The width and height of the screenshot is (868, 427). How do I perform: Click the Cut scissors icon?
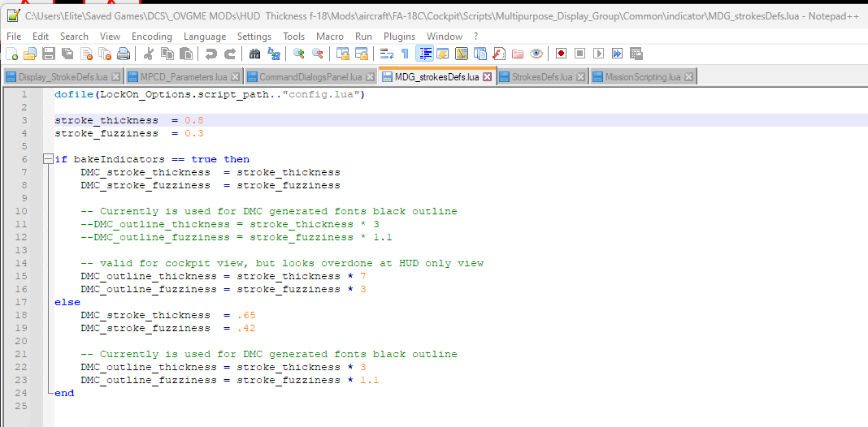(x=149, y=54)
